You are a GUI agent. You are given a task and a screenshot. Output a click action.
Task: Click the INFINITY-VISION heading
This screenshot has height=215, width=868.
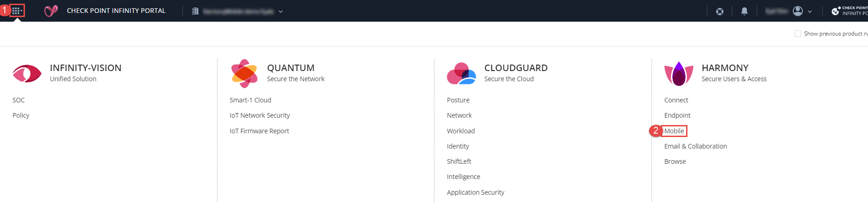[85, 68]
